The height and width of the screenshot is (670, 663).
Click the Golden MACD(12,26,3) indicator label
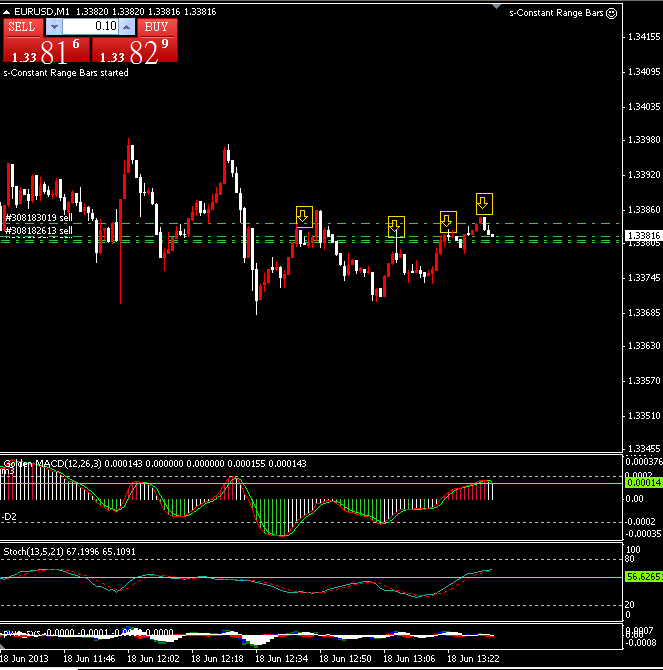click(x=53, y=464)
